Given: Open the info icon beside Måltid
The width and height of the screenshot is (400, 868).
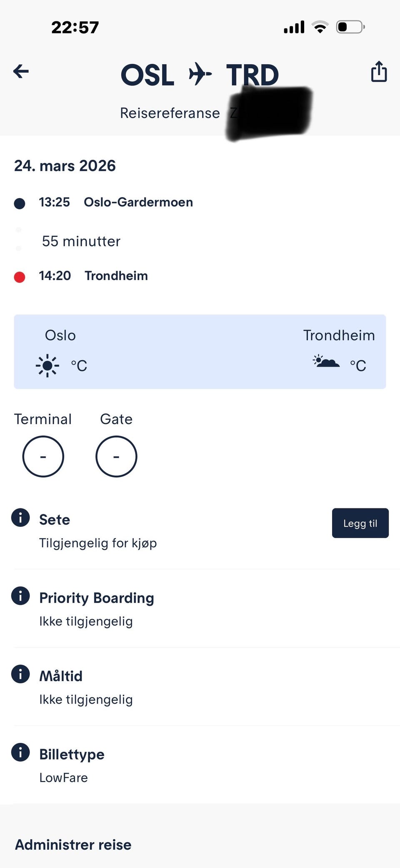Looking at the screenshot, I should tap(20, 674).
